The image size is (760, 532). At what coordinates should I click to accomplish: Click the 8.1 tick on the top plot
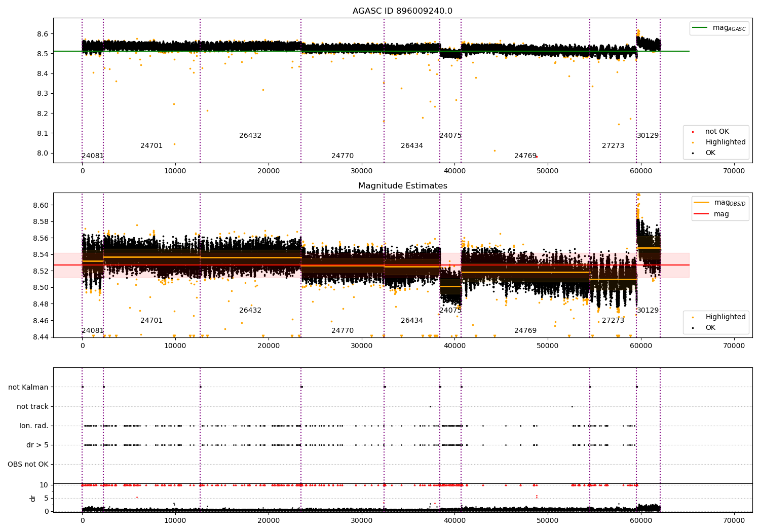coord(43,134)
